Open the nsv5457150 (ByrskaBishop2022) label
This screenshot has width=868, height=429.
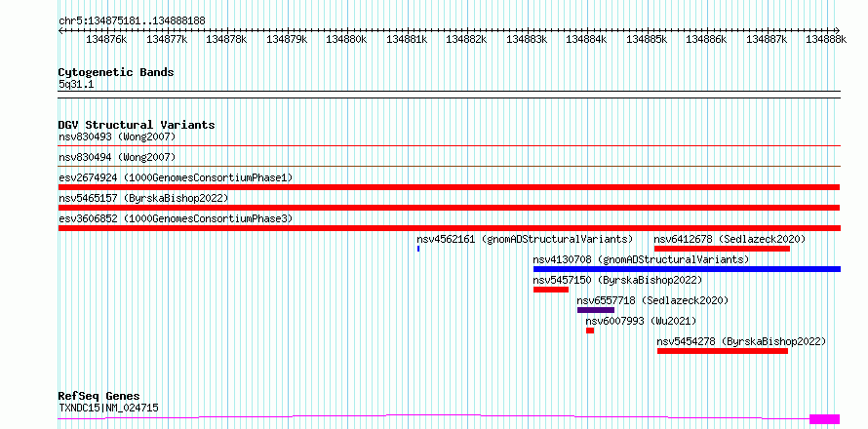(x=617, y=280)
